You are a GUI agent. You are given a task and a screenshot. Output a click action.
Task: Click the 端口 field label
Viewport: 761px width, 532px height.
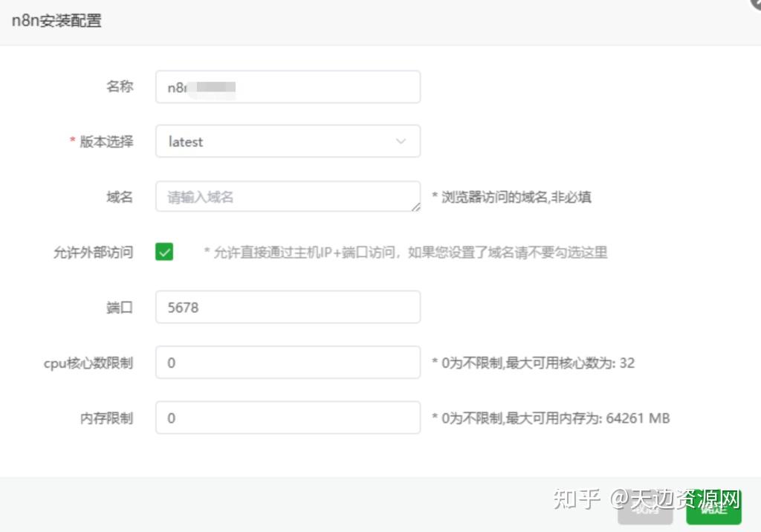tap(120, 308)
